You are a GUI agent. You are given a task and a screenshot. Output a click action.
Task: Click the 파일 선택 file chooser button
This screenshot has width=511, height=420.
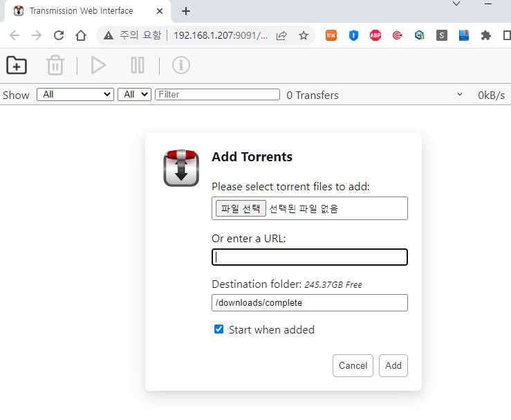tap(241, 208)
